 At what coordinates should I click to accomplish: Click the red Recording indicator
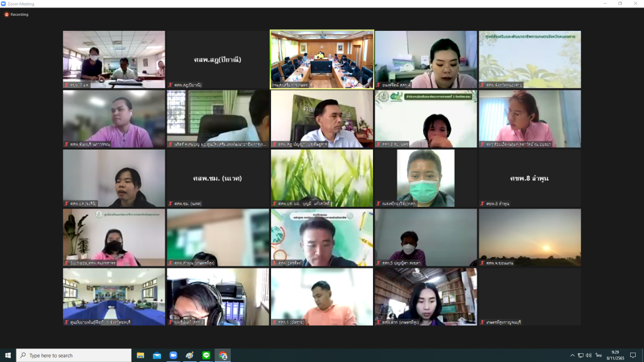tap(16, 14)
